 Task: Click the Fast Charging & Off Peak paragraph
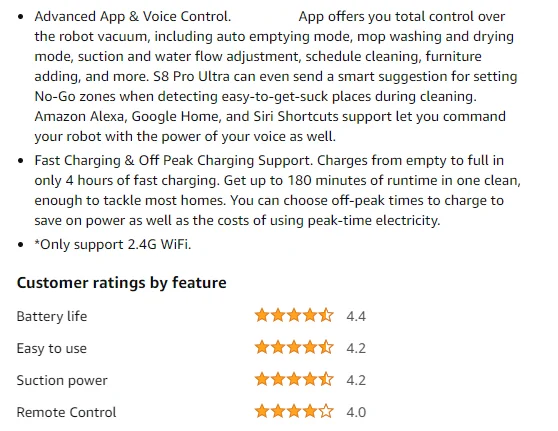[x=278, y=190]
